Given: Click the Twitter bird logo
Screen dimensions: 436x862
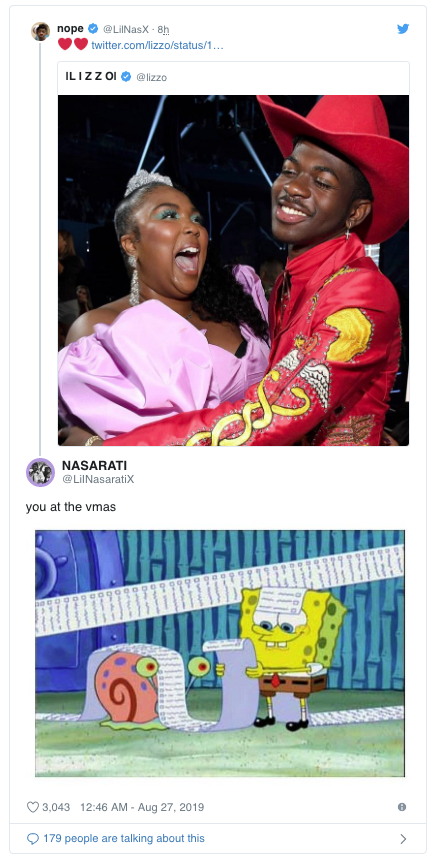Looking at the screenshot, I should pyautogui.click(x=403, y=29).
